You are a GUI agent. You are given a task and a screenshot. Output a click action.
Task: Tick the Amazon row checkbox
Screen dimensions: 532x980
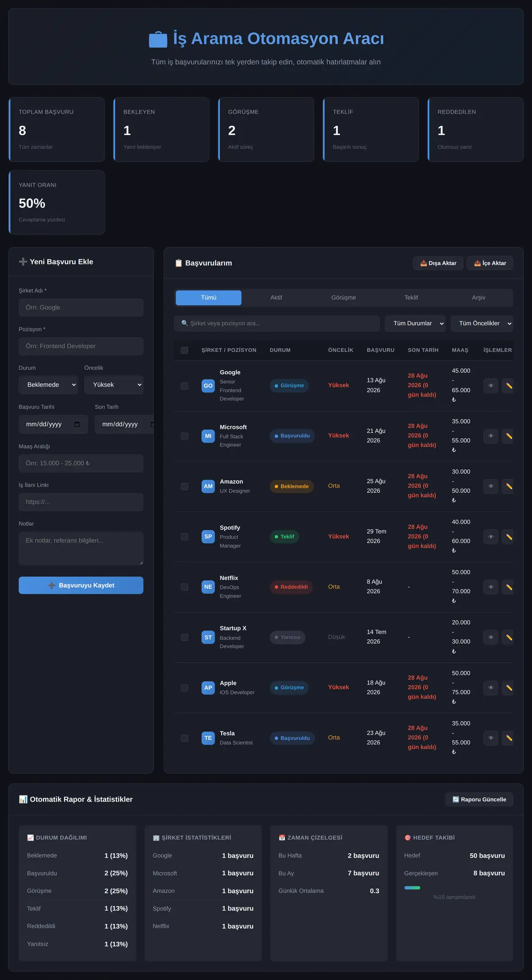click(184, 486)
